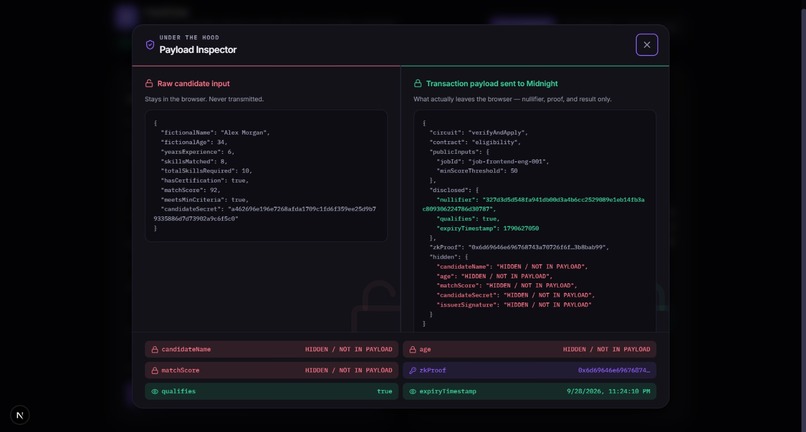The height and width of the screenshot is (432, 806).
Task: Click the lock icon next to Transaction payload heading
Action: tap(418, 83)
